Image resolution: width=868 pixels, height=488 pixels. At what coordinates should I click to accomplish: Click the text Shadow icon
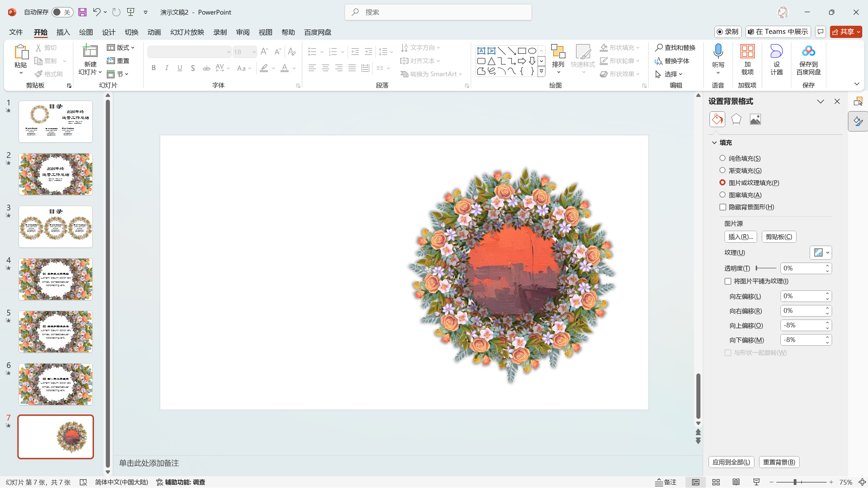tap(193, 68)
